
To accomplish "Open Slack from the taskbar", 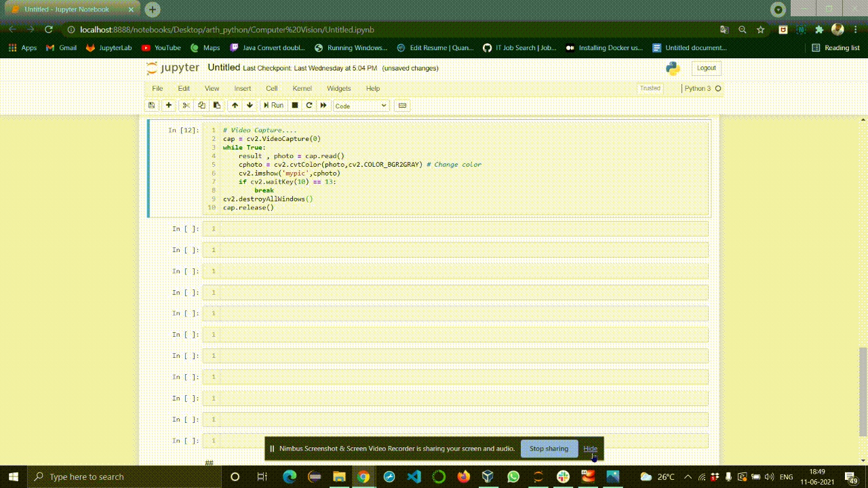I will tap(563, 476).
